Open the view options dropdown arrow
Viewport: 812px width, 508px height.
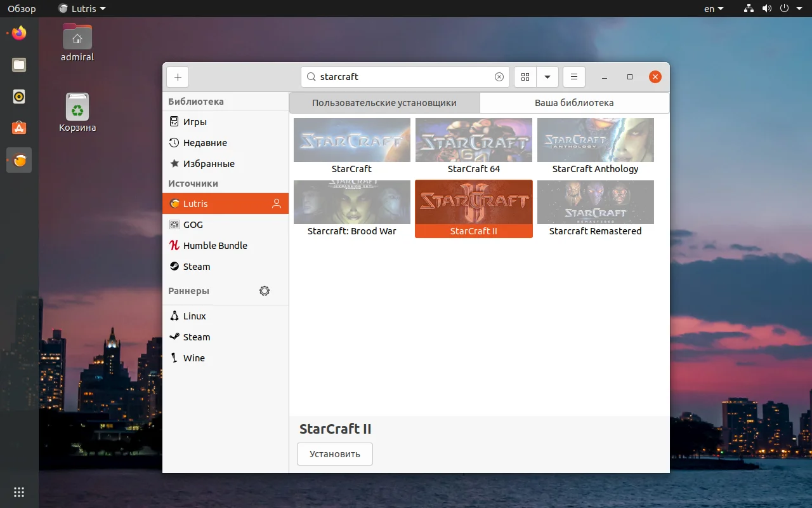pos(547,77)
